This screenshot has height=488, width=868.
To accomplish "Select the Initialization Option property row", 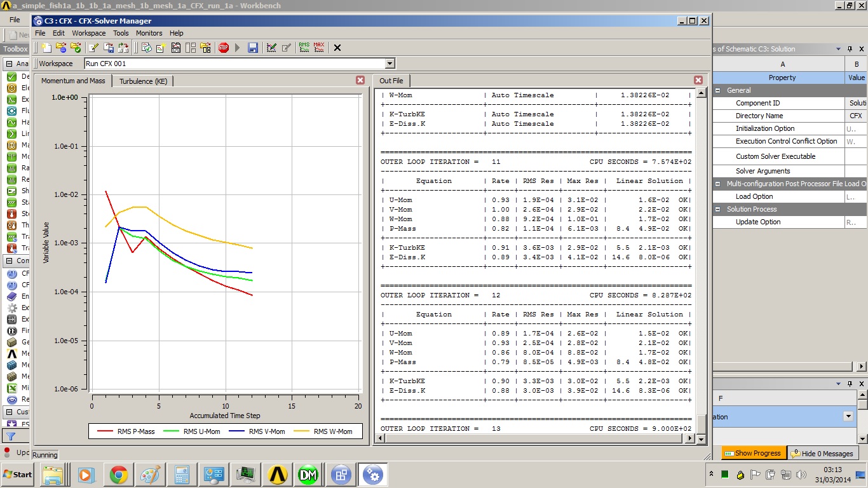I will tap(790, 128).
